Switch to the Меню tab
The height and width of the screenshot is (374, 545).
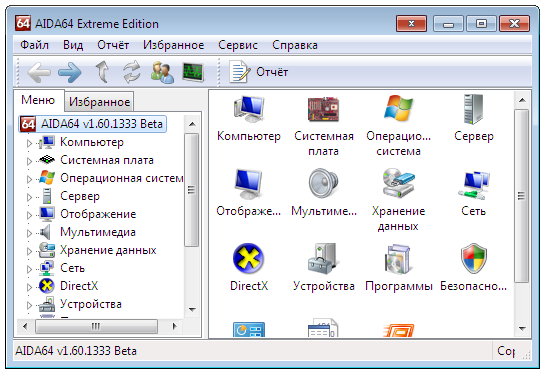pos(38,100)
